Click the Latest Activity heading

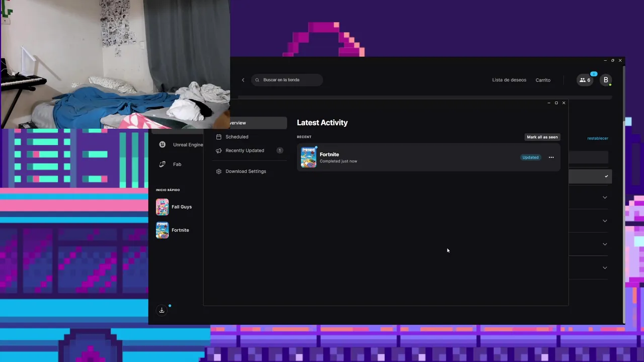point(322,123)
